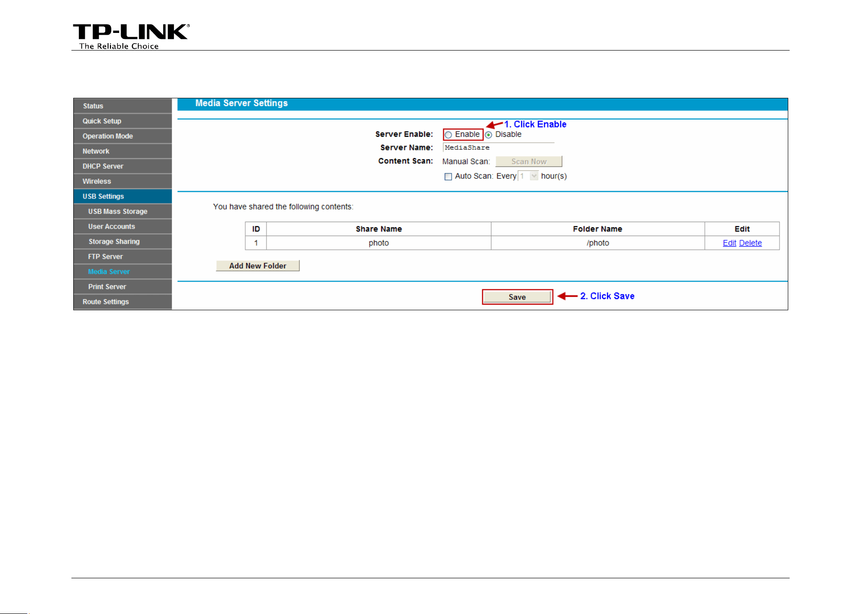Open the Auto Scan hours dropdown
The height and width of the screenshot is (614, 868).
528,176
